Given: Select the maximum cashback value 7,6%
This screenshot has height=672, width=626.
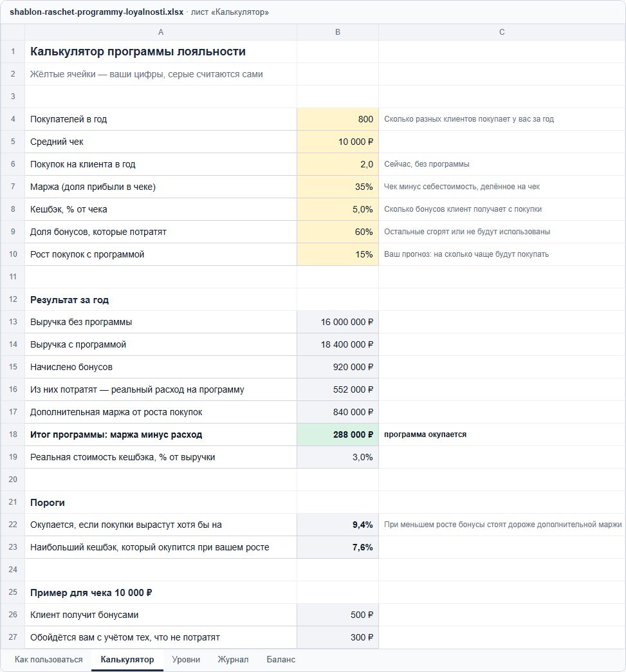Looking at the screenshot, I should tap(338, 547).
